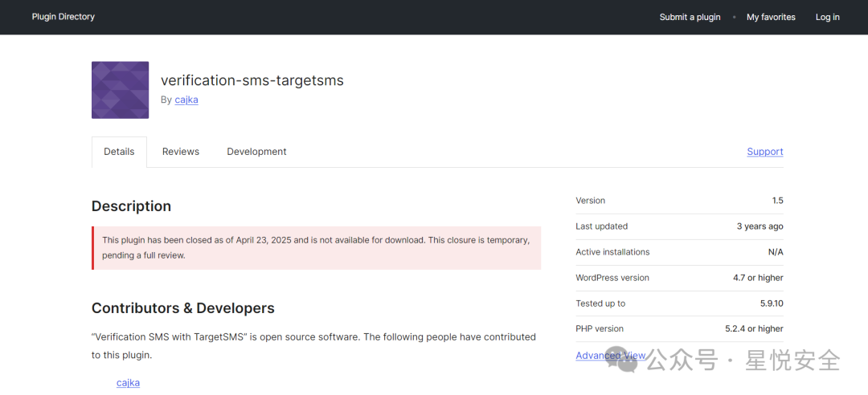Click the open source software paragraph
Viewport: 868px width, 395px height.
pos(313,346)
